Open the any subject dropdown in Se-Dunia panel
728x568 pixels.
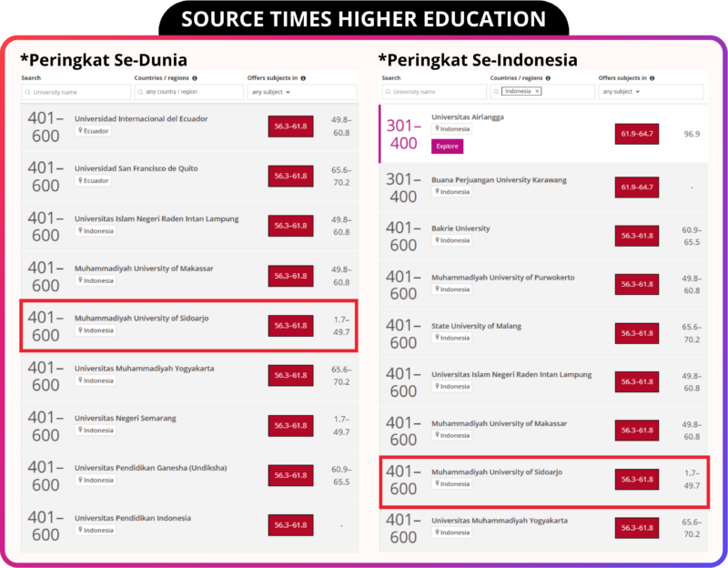(x=270, y=92)
